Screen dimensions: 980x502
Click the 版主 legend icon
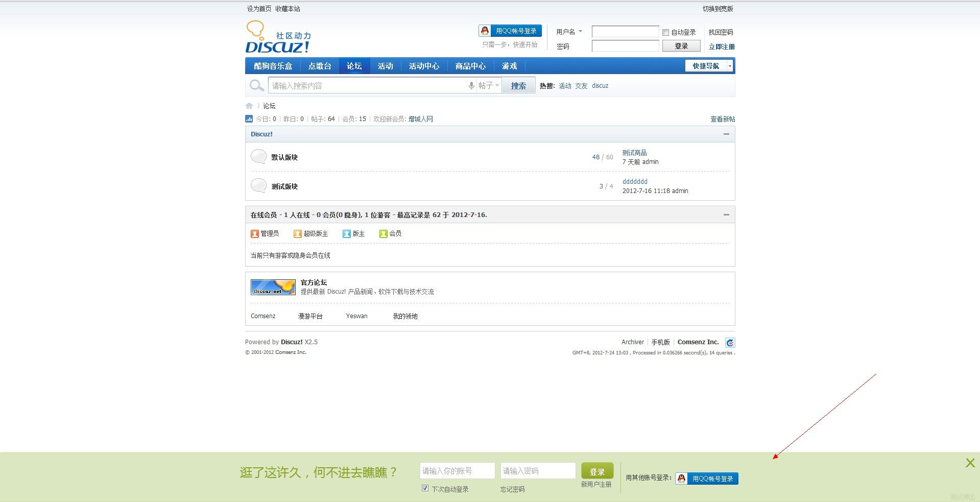347,234
